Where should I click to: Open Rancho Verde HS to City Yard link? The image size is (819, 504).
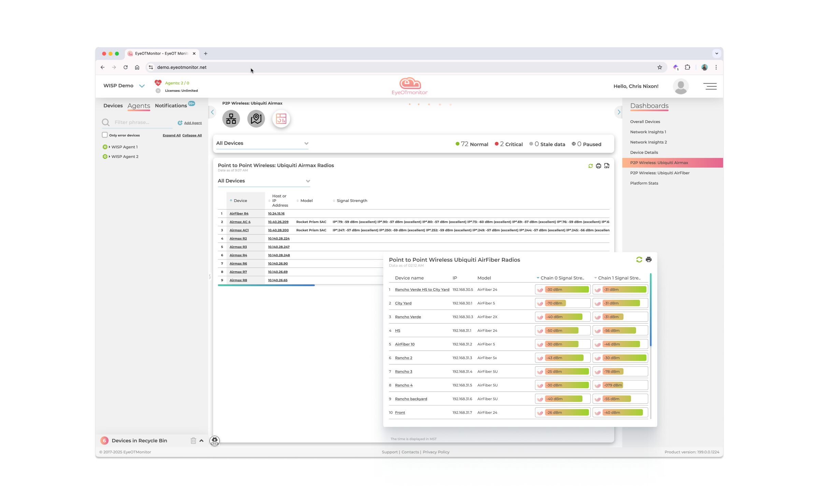point(422,290)
